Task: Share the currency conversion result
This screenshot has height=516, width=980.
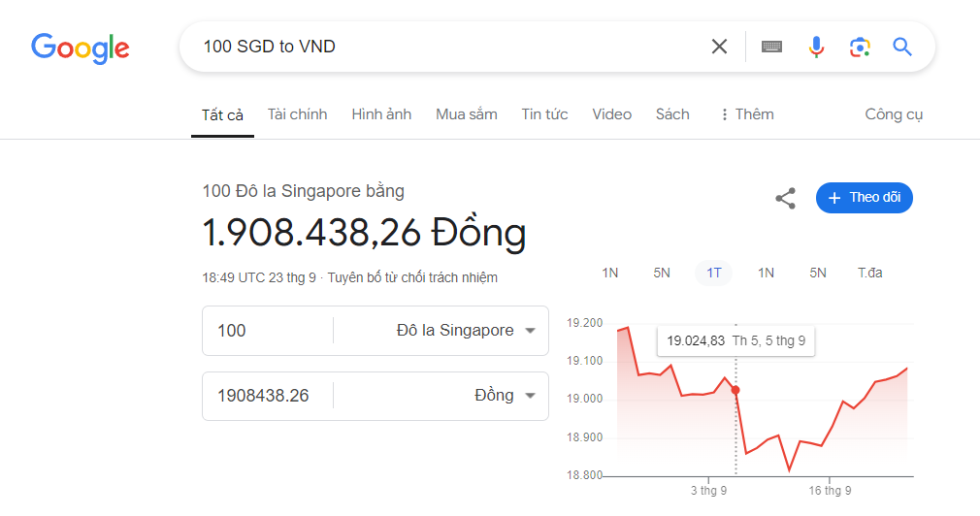Action: [x=785, y=199]
